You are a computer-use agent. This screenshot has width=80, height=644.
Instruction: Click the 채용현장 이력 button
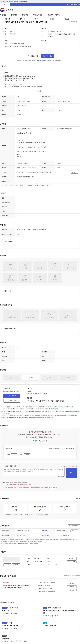tap(71, 562)
